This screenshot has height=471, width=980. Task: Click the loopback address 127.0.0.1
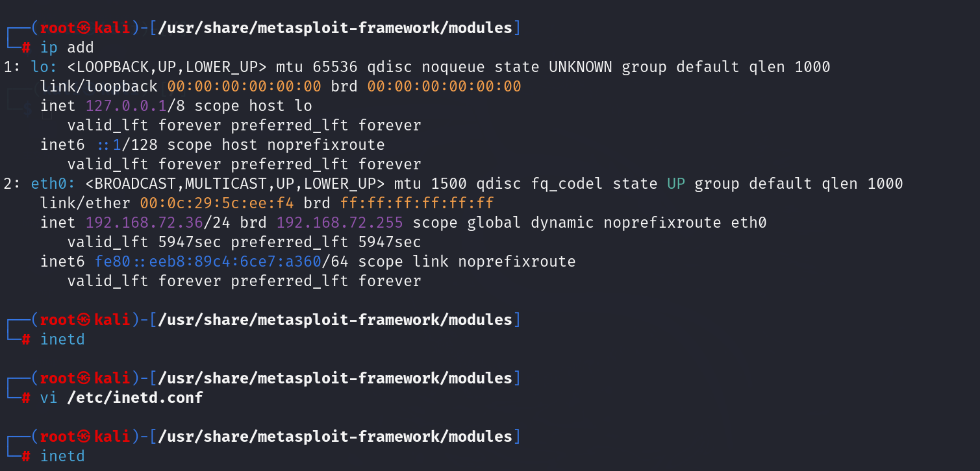pos(121,106)
